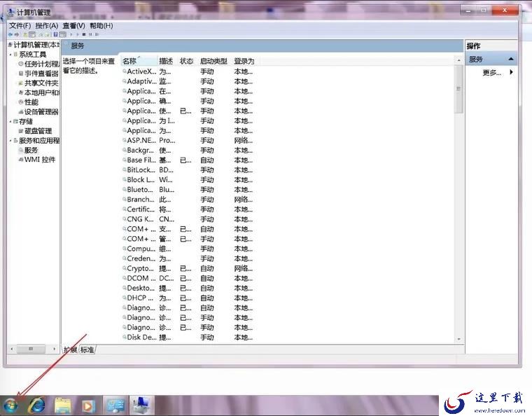Click the Pause service toolbar icon
The width and height of the screenshot is (532, 416).
pos(90,34)
